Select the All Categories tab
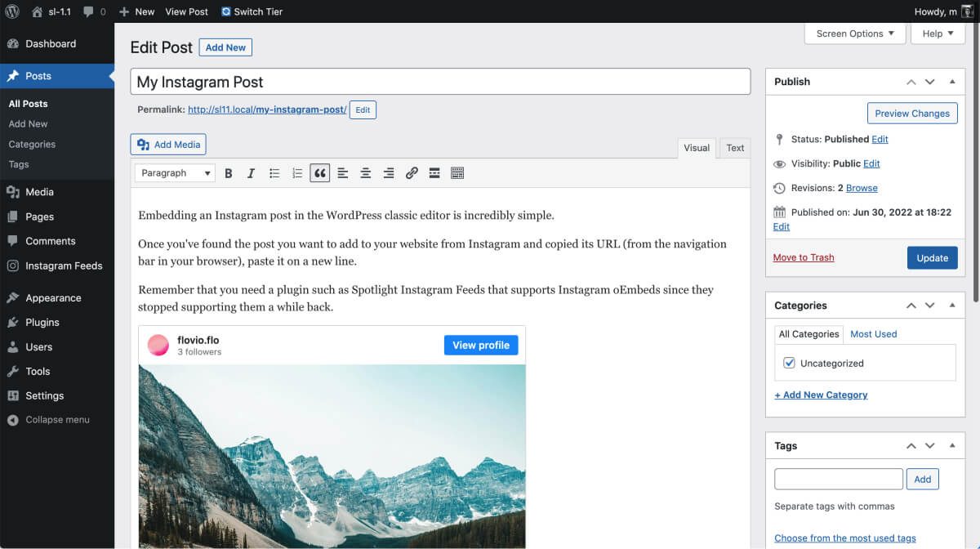Screen dimensions: 980x549 [809, 334]
